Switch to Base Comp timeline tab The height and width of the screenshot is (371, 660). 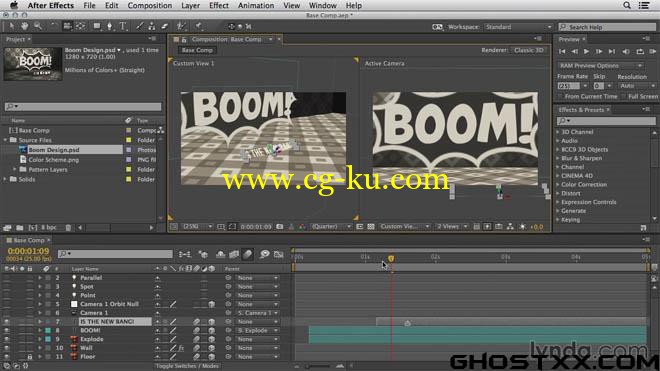click(x=28, y=240)
